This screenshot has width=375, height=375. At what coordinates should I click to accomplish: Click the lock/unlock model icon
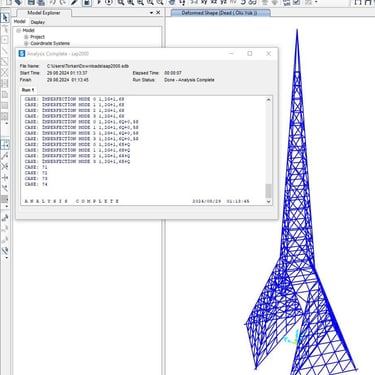point(87,3)
